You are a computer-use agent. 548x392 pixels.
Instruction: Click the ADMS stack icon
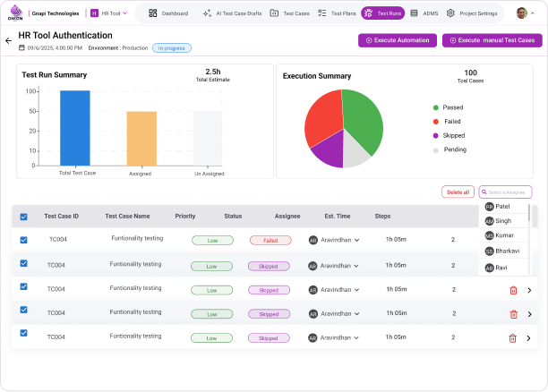(x=414, y=13)
